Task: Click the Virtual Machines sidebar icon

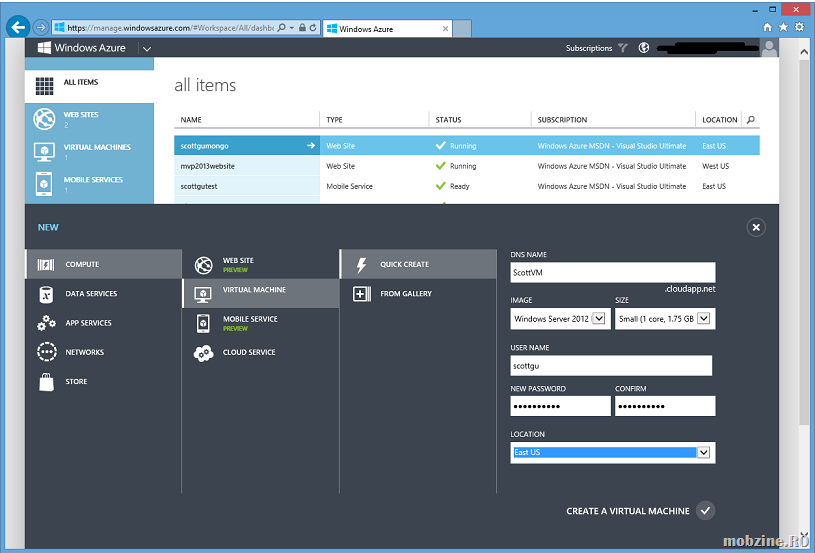Action: coord(44,152)
